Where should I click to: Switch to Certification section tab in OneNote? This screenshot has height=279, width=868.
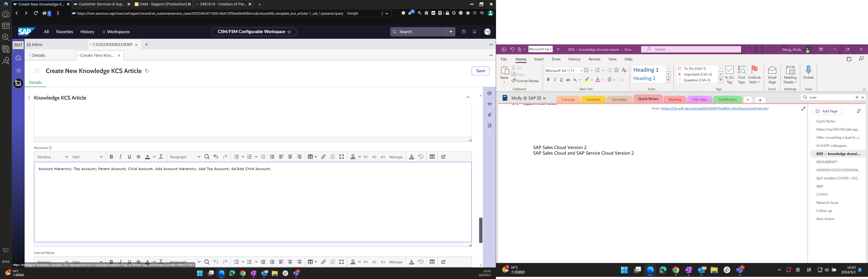coord(728,99)
